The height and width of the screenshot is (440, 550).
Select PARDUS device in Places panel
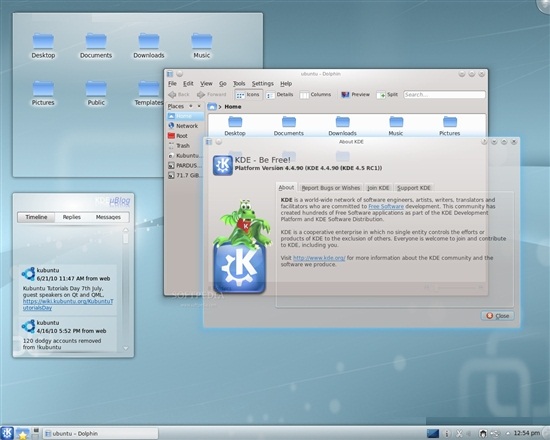[x=185, y=165]
